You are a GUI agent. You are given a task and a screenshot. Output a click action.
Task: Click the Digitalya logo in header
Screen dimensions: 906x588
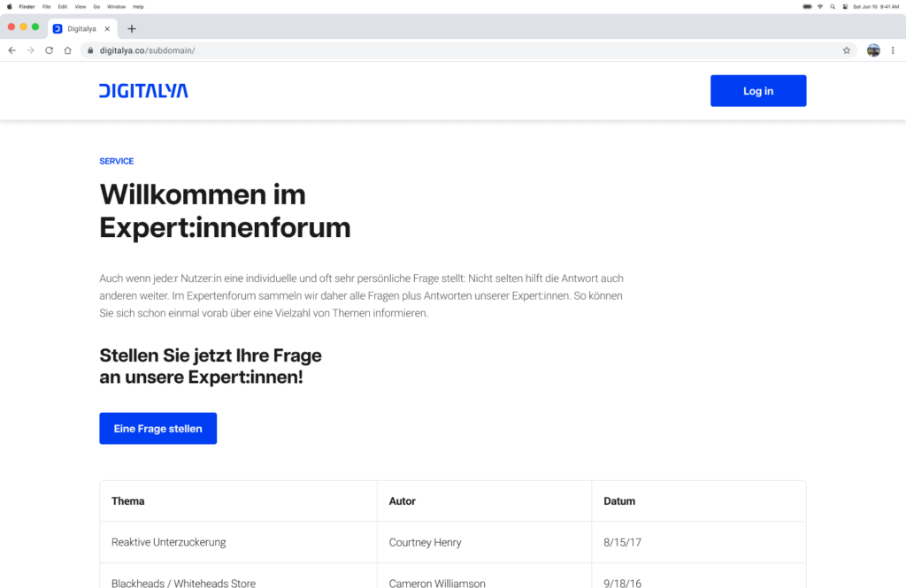(x=143, y=90)
